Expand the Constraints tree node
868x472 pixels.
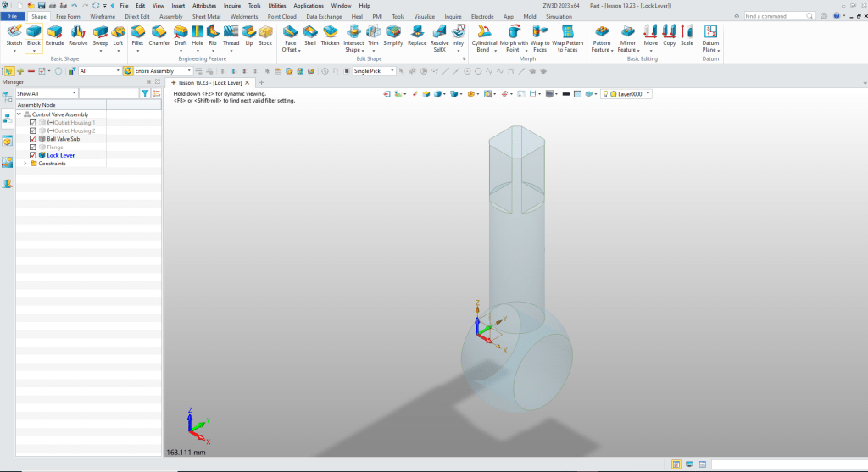click(25, 164)
